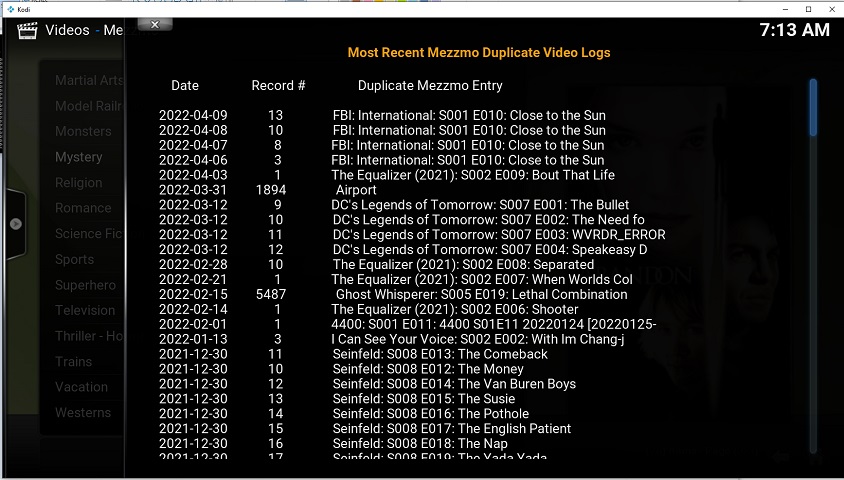Click the Date column header

tap(185, 86)
